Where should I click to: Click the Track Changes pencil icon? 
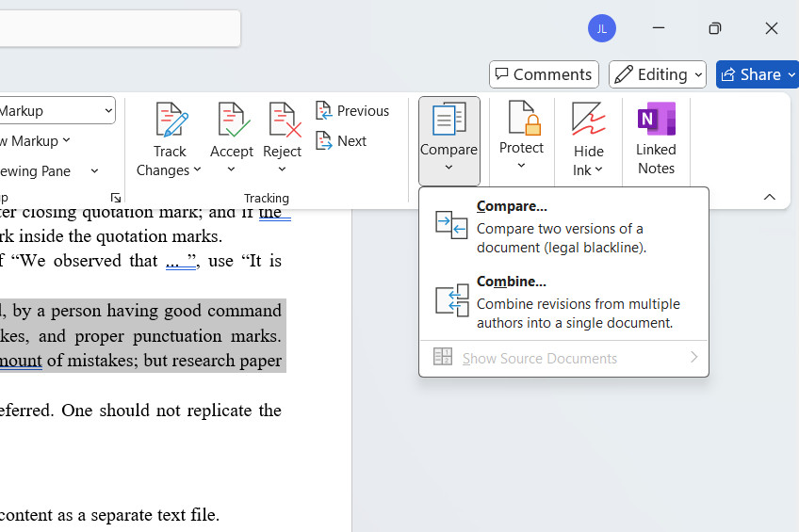coord(171,120)
